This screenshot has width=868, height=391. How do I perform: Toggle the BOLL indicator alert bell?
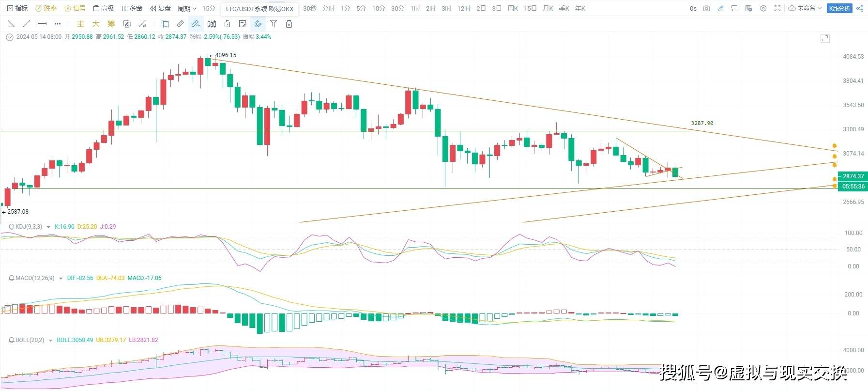tap(12, 340)
